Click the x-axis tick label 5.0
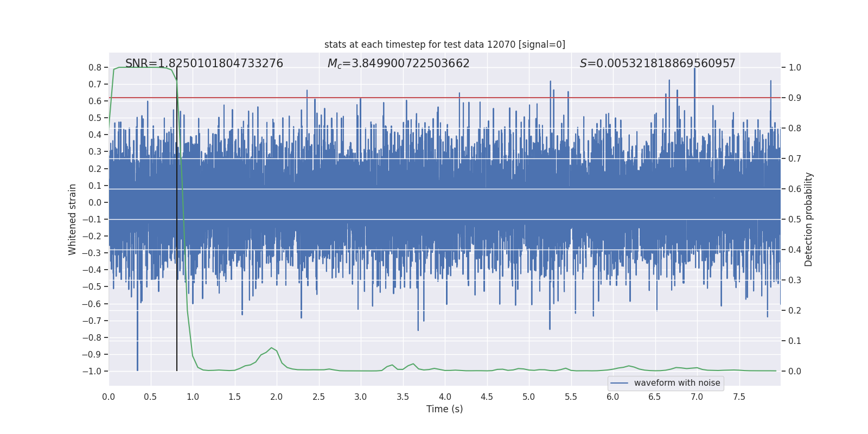The image size is (868, 434). click(529, 397)
